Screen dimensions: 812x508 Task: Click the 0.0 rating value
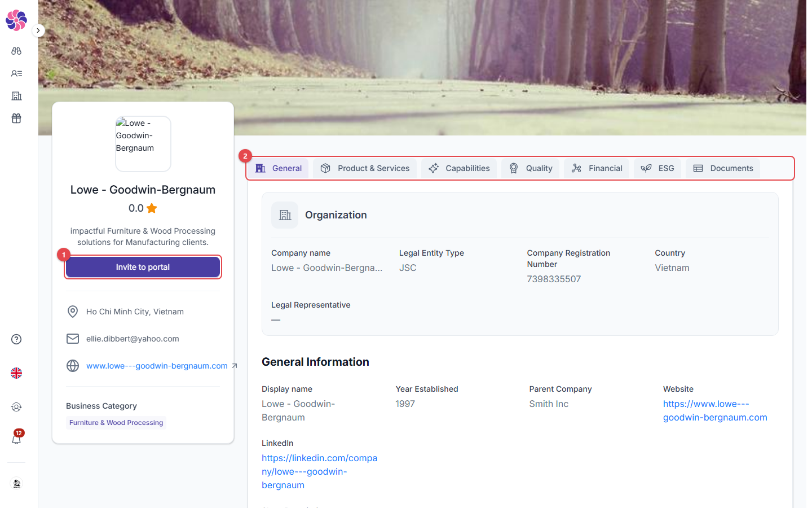point(136,208)
